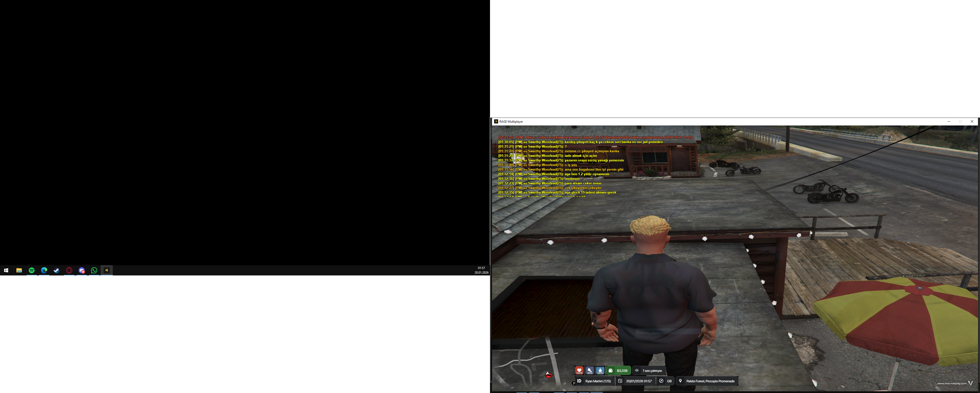Click chat message "kardeş şikayeti kaç k"
This screenshot has height=393, width=980.
click(581, 142)
